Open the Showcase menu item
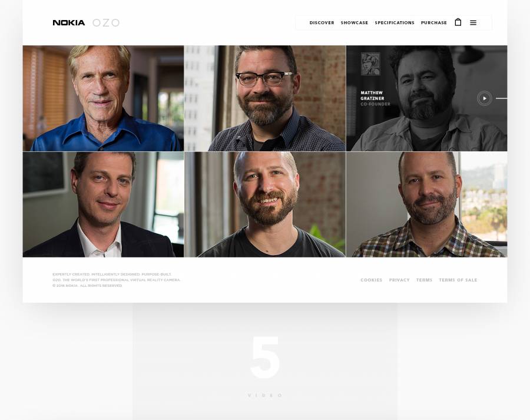530x420 pixels. 355,22
